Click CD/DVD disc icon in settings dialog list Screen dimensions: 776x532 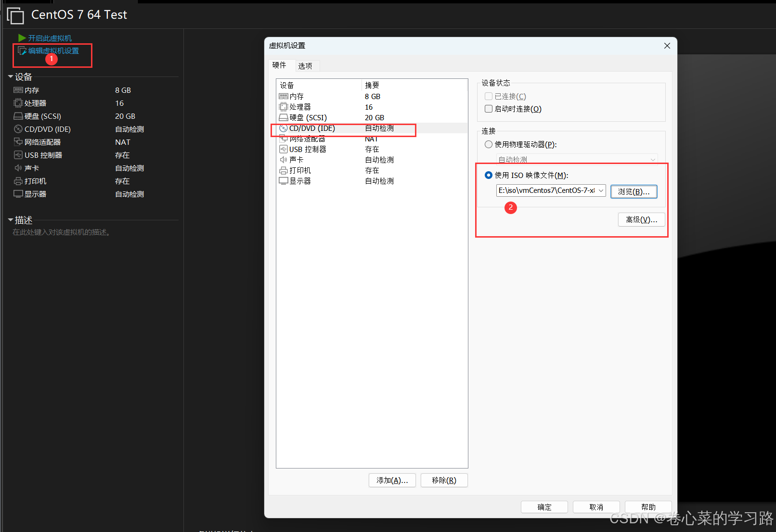click(x=284, y=128)
